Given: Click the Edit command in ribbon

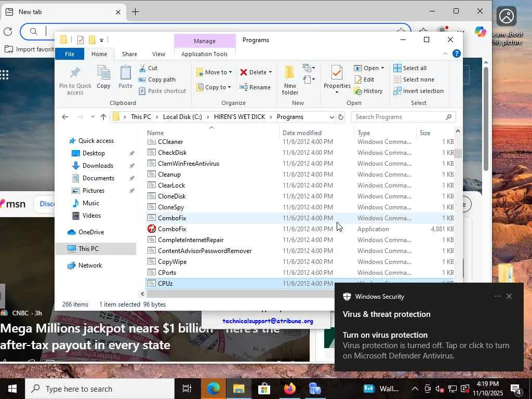Looking at the screenshot, I should click(364, 79).
